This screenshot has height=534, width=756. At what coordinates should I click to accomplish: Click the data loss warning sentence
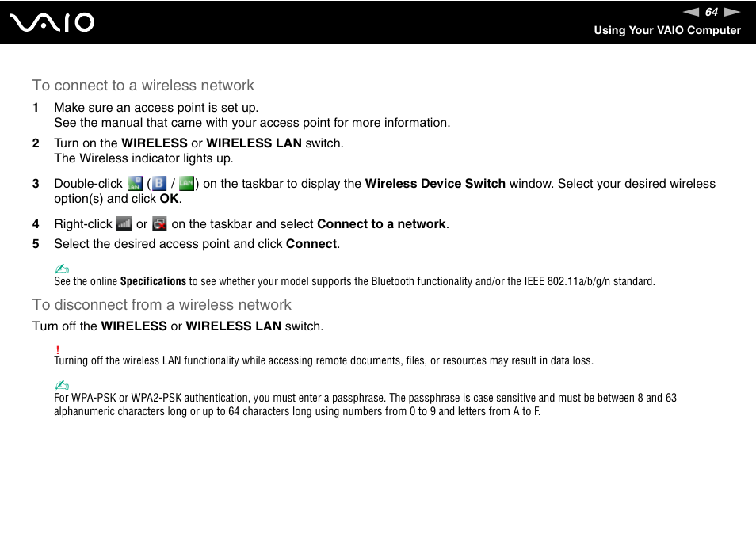pos(323,361)
